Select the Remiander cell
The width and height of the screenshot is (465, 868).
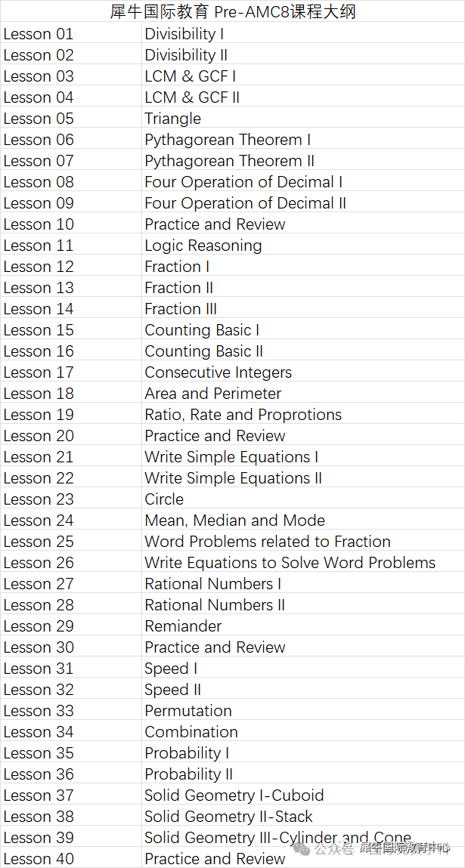point(302,626)
